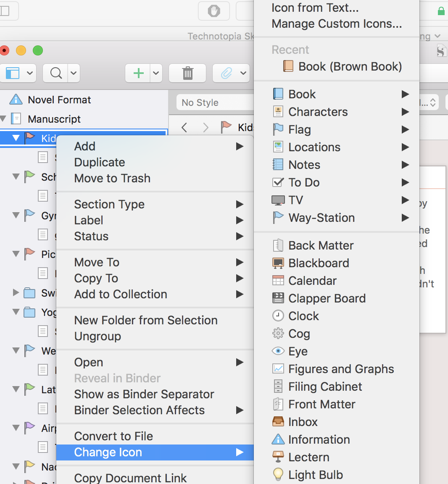Open the No Style dropdown
Image resolution: width=448 pixels, height=484 pixels.
tap(215, 103)
